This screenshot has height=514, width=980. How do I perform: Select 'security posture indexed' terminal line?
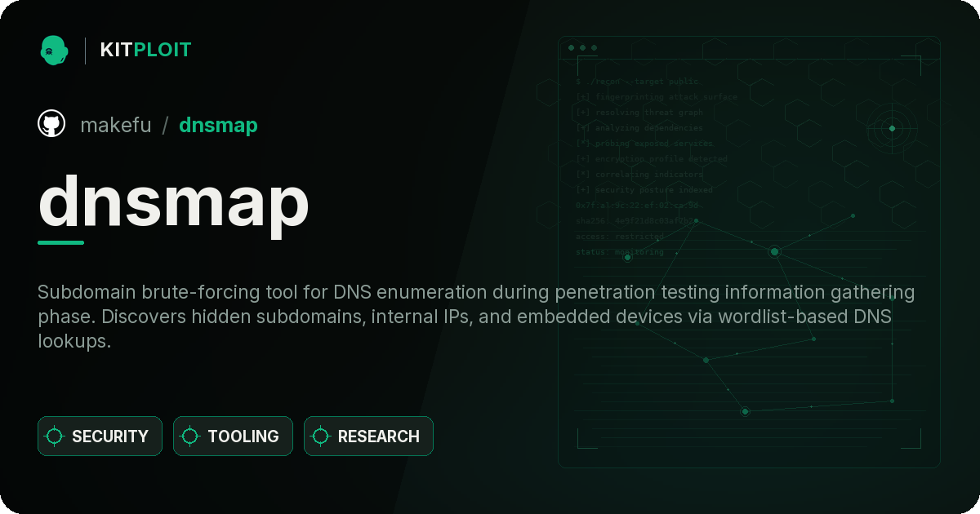point(644,190)
